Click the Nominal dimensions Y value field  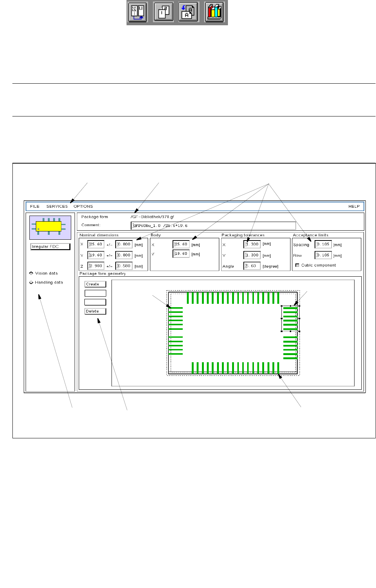click(x=96, y=255)
